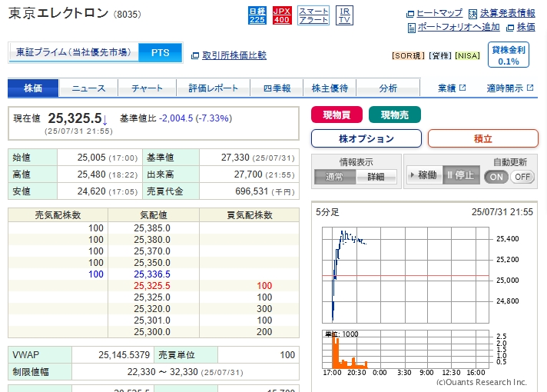Open the 株価 link at top right
This screenshot has width=547, height=392.
[526, 27]
